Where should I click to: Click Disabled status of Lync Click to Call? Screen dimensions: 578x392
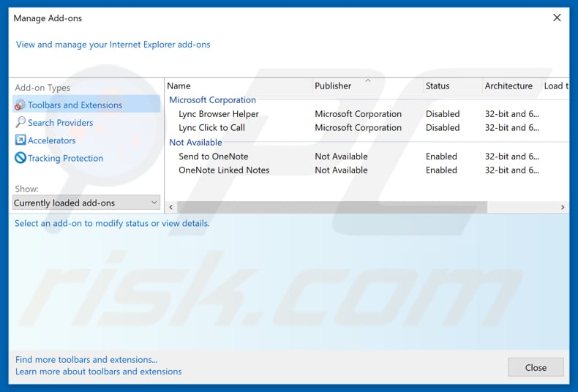[443, 127]
